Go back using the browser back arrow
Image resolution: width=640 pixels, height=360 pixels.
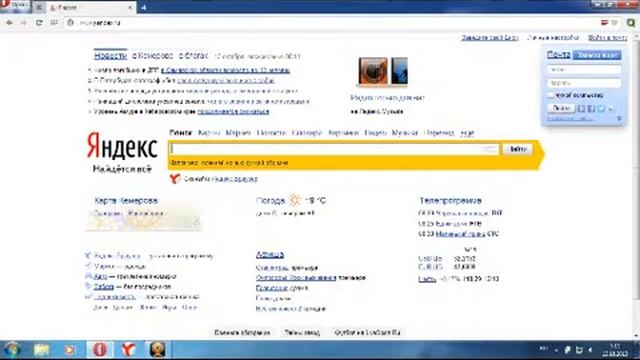pyautogui.click(x=9, y=23)
